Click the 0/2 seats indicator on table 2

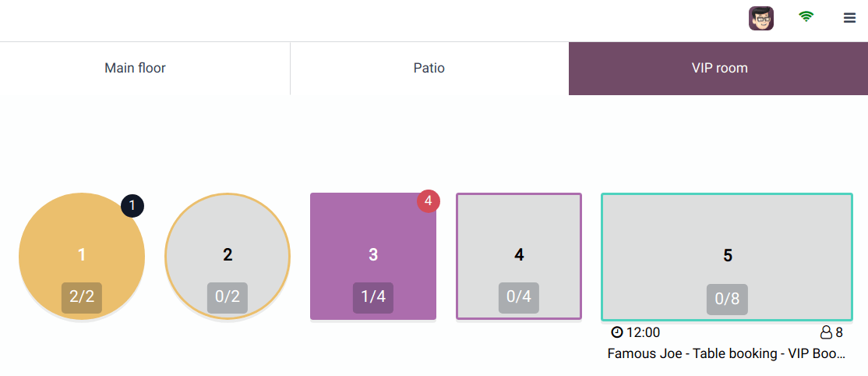pos(227,297)
